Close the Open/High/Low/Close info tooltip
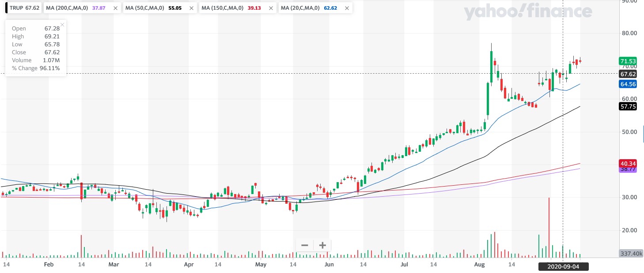This screenshot has width=644, height=273. [62, 25]
